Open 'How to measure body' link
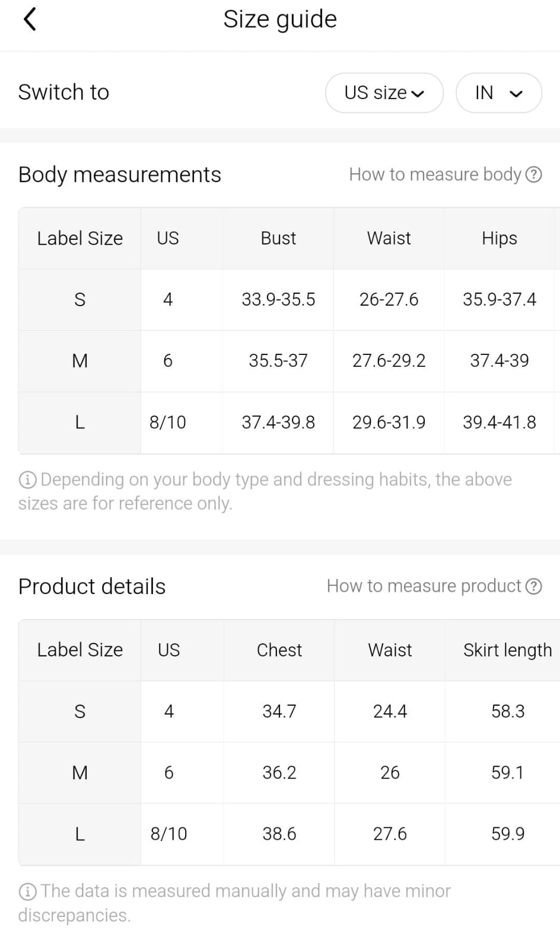Viewport: 560px width, 949px height. (x=435, y=174)
